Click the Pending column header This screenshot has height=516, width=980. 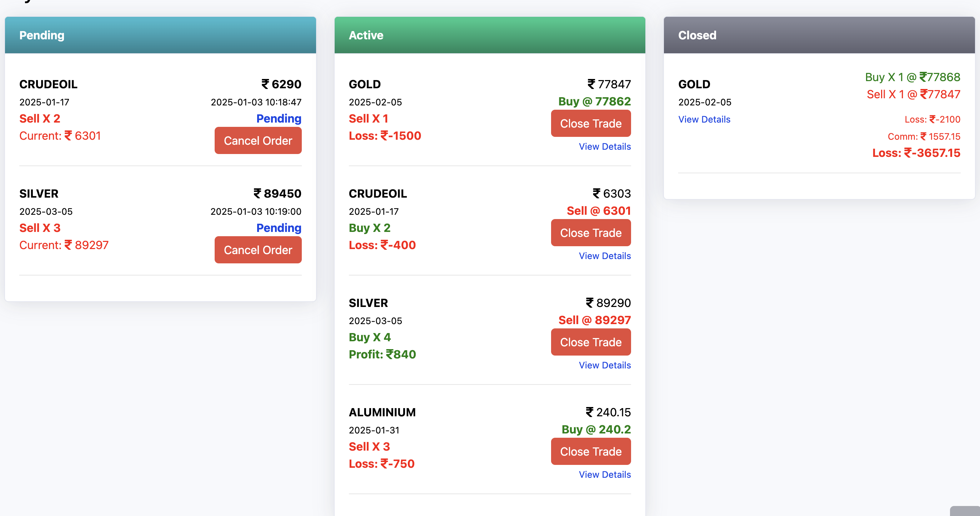pos(42,35)
